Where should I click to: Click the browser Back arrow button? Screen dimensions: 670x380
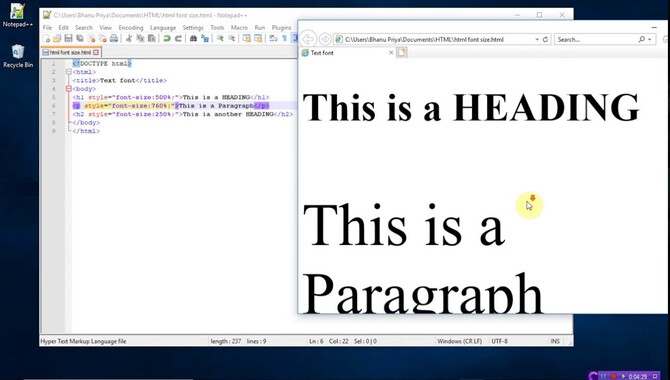click(x=308, y=39)
